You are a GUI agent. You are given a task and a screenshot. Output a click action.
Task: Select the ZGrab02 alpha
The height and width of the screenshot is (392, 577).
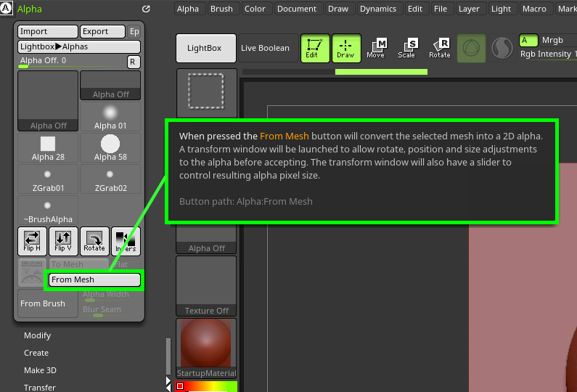coord(110,179)
